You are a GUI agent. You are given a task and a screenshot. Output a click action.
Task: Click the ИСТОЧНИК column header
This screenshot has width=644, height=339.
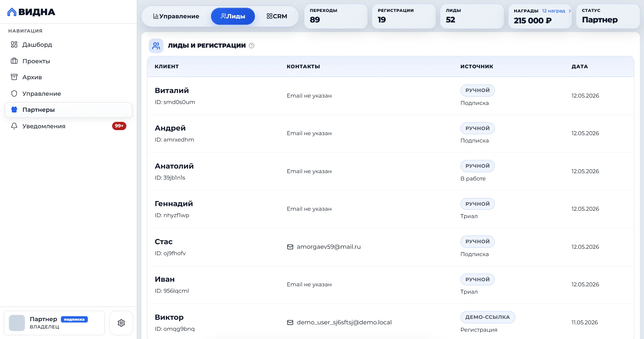[x=477, y=67]
